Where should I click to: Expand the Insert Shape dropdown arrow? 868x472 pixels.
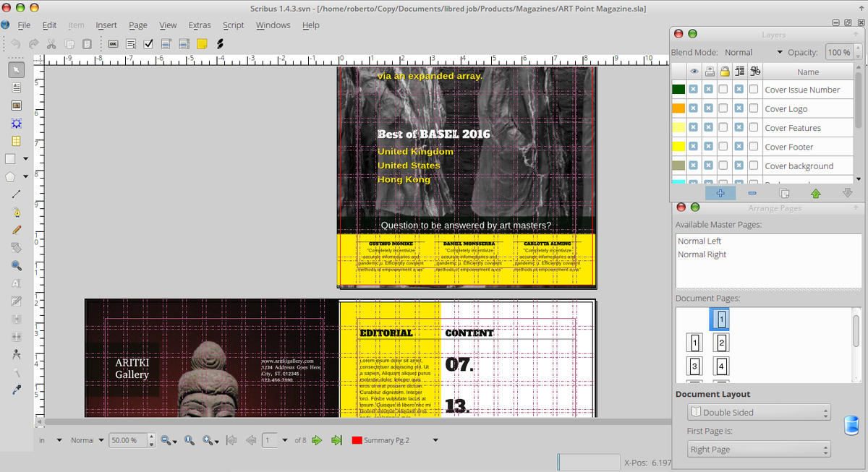(26, 159)
